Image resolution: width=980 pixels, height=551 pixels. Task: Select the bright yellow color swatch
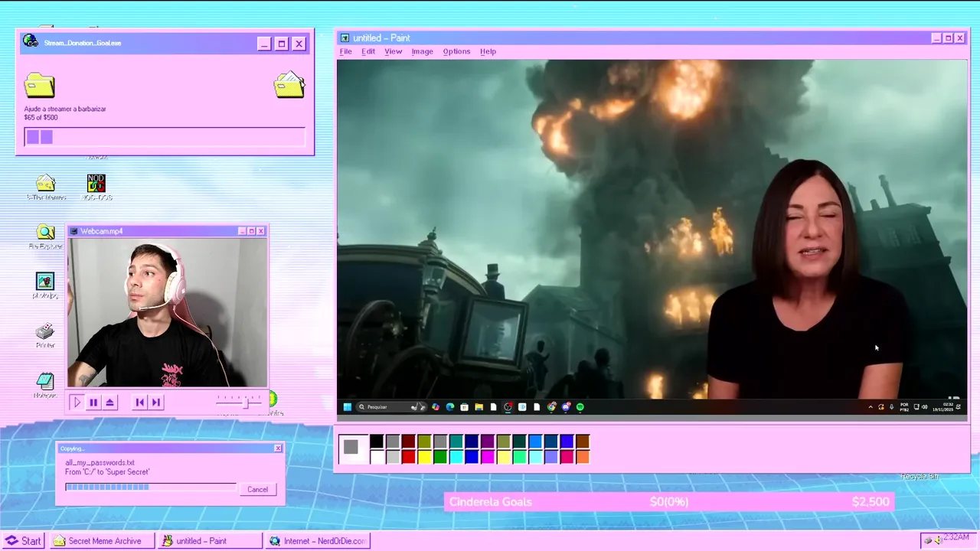pos(424,457)
